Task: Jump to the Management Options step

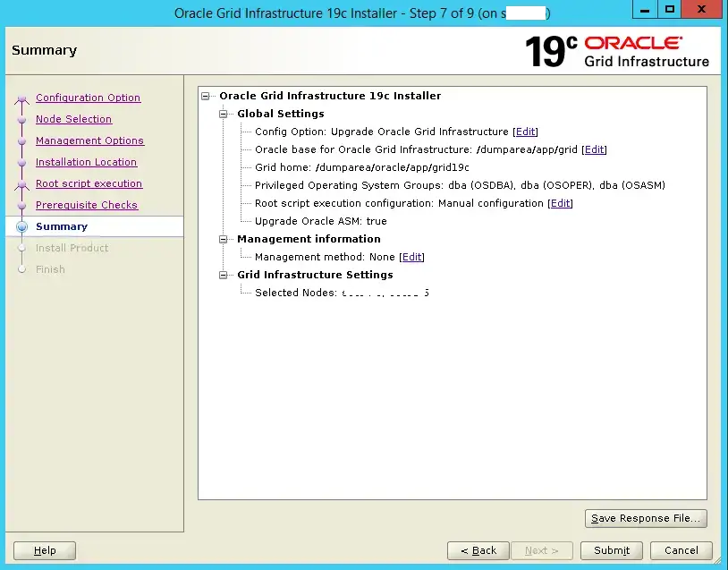Action: click(x=89, y=140)
